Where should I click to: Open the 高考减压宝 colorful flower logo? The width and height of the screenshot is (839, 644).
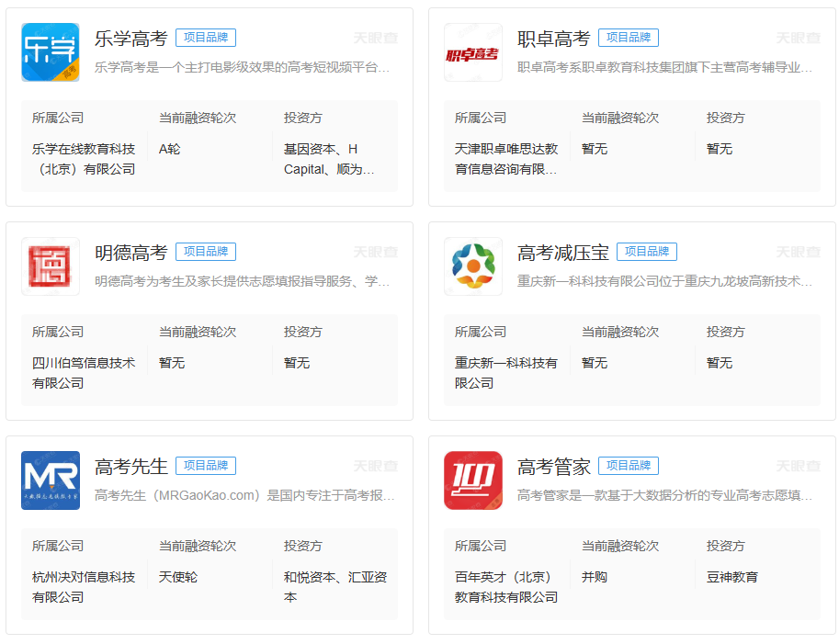coord(473,266)
